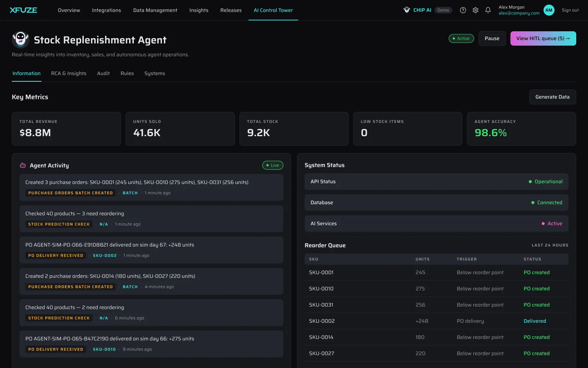Click PO created status for SKU-0027
This screenshot has height=368, width=588.
click(537, 353)
